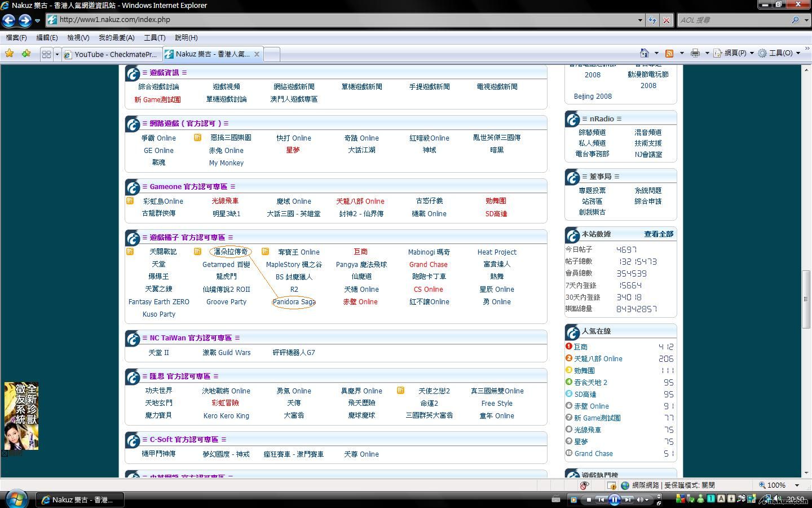Click the icon beside 網路遊戲 section header

133,124
